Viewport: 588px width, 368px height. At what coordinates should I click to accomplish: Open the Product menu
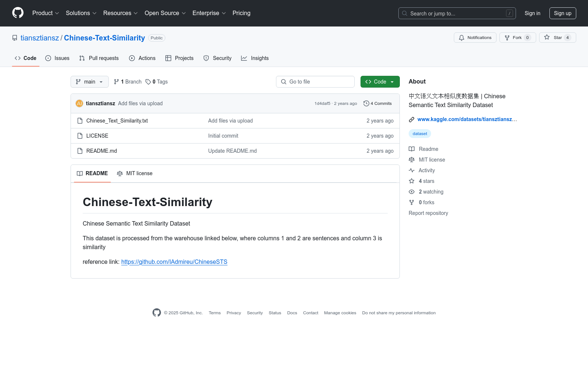[x=46, y=13]
